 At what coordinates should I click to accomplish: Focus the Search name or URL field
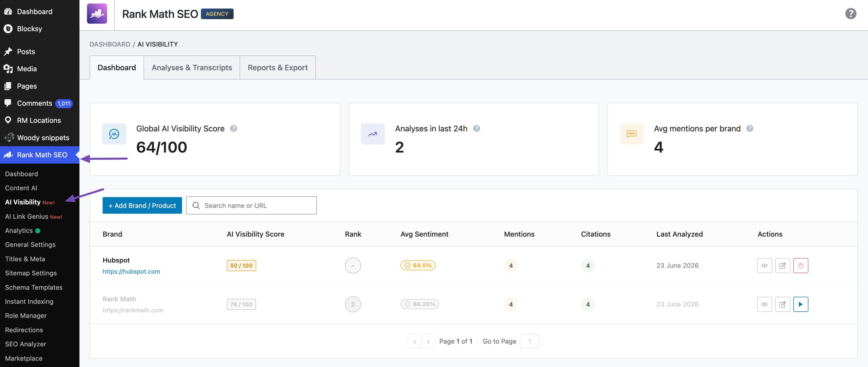(x=251, y=205)
